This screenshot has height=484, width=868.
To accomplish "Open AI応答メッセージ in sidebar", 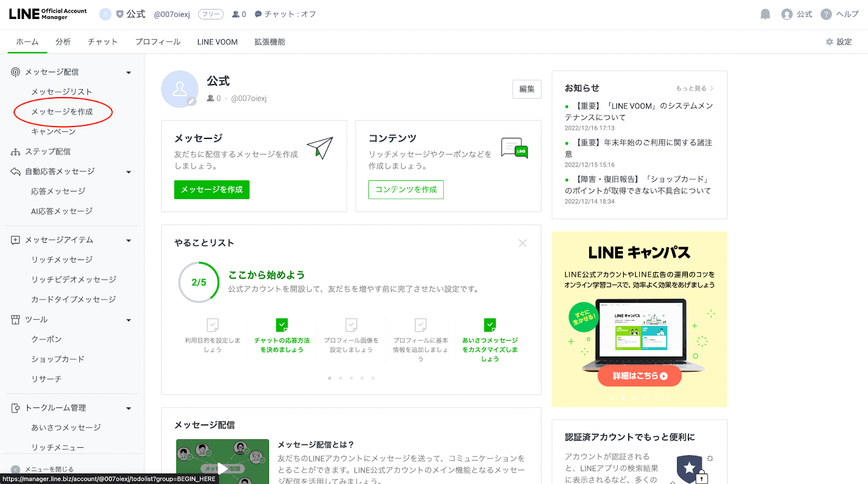I will pyautogui.click(x=62, y=211).
